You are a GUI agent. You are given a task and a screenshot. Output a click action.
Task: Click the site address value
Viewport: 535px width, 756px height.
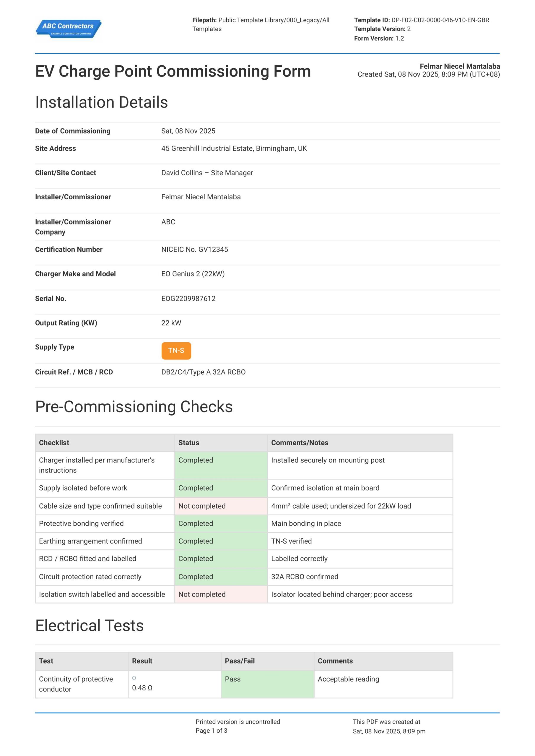pyautogui.click(x=234, y=149)
